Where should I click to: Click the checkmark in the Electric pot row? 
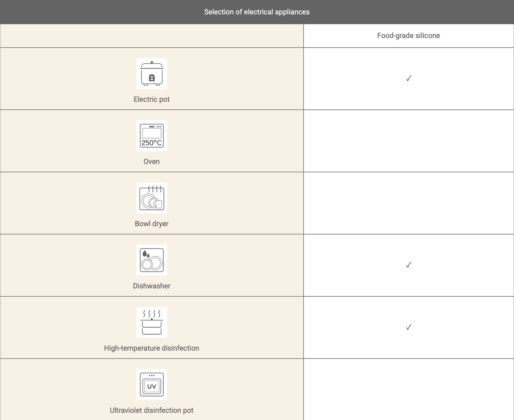click(408, 79)
